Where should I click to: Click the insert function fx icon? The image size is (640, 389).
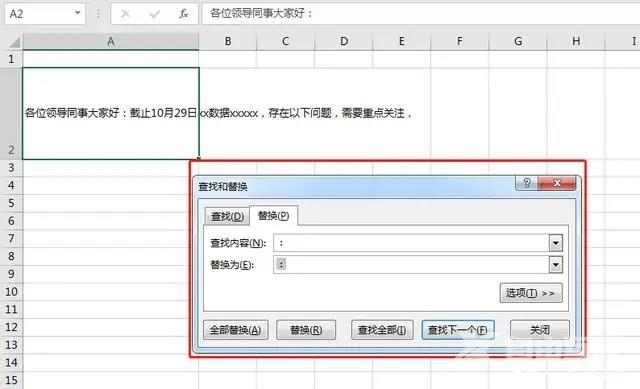tap(184, 14)
